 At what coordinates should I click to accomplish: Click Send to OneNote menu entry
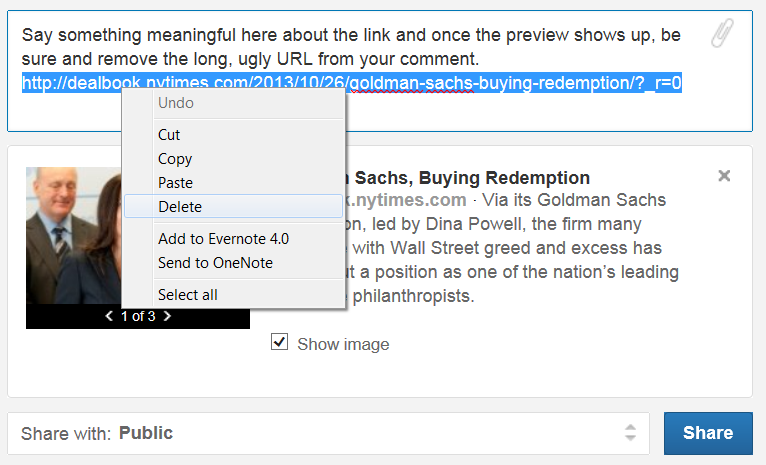215,263
